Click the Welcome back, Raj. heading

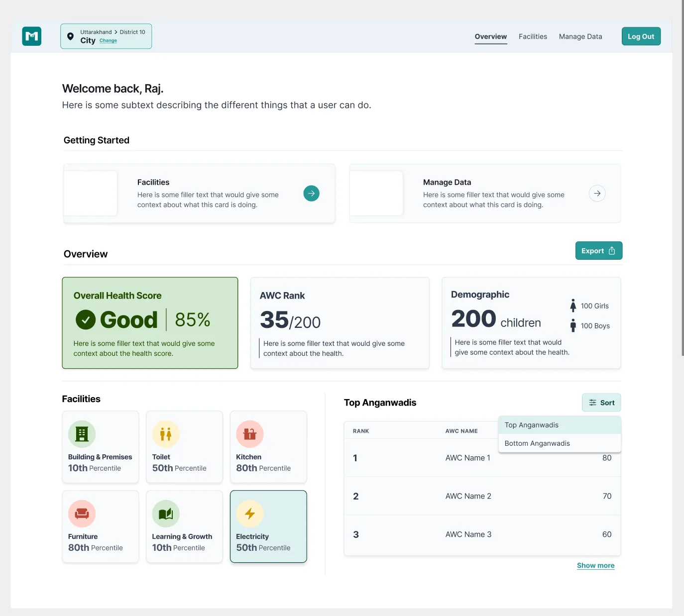113,89
